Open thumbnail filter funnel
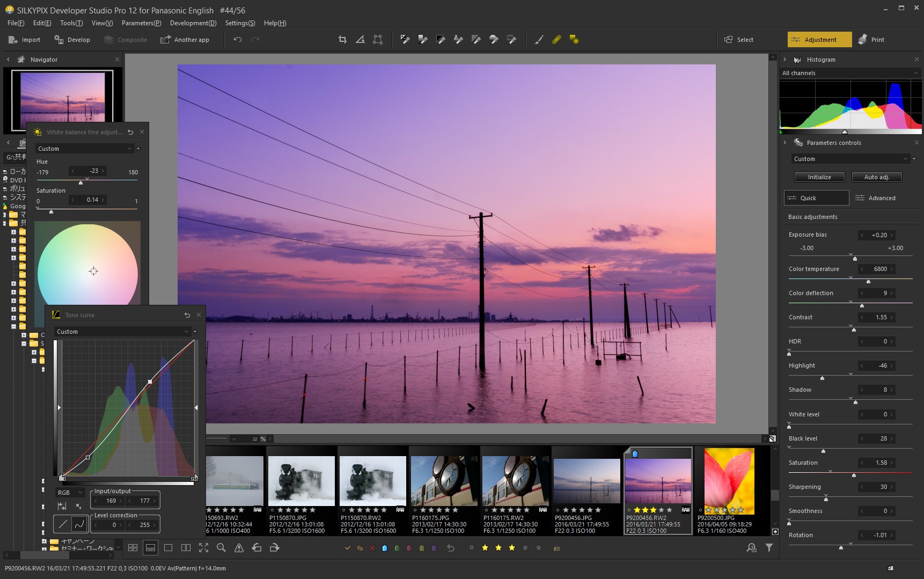 [769, 548]
